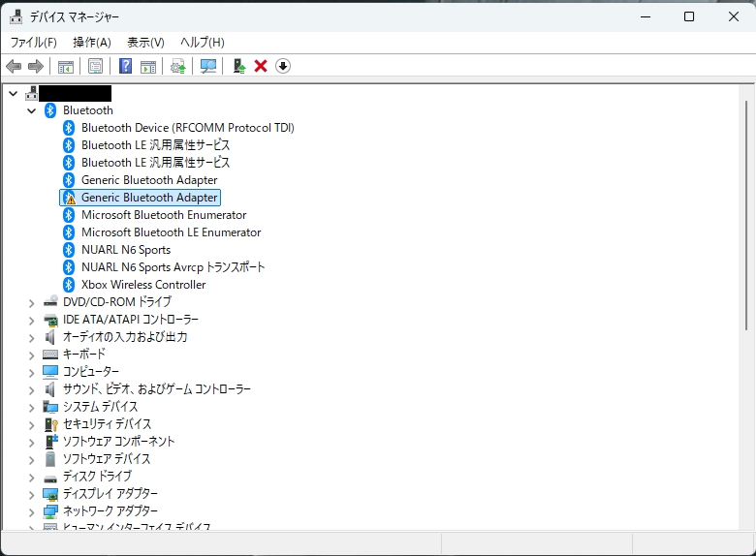Expand the システム デバイス category
This screenshot has height=556, width=756.
[31, 408]
